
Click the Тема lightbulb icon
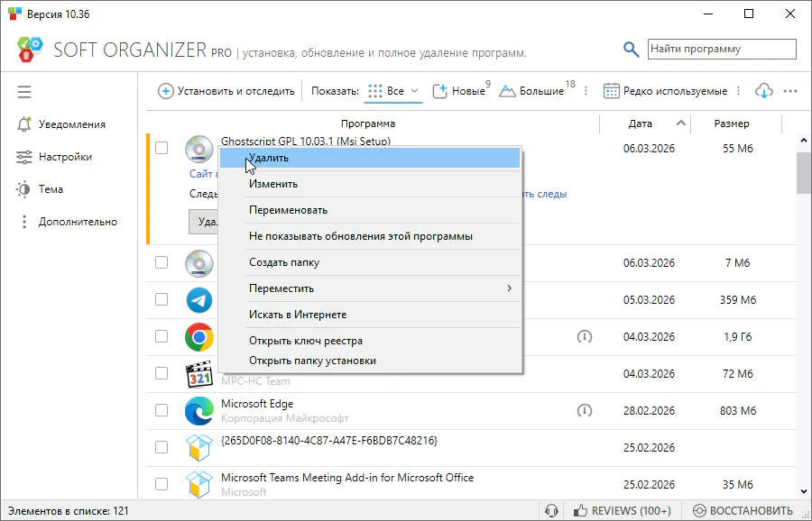pos(24,189)
